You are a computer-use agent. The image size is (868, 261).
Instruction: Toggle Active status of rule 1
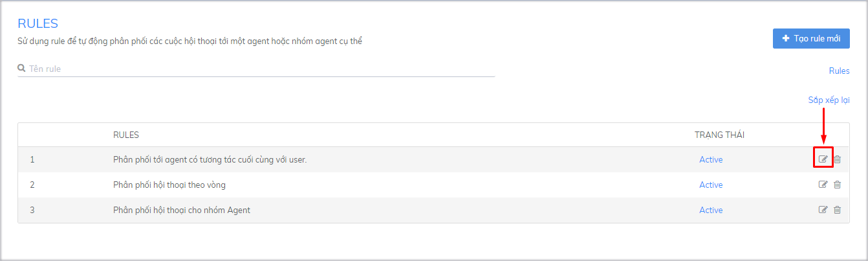tap(711, 159)
